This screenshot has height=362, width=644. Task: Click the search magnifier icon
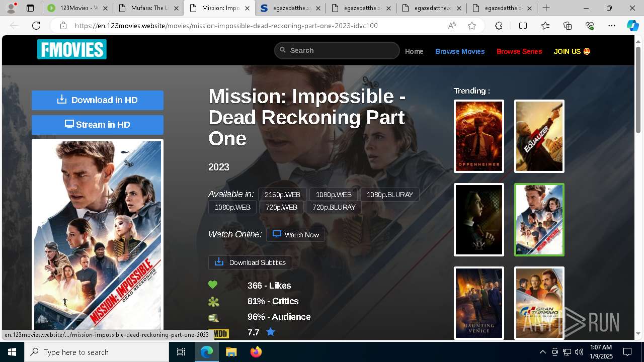[x=283, y=50]
